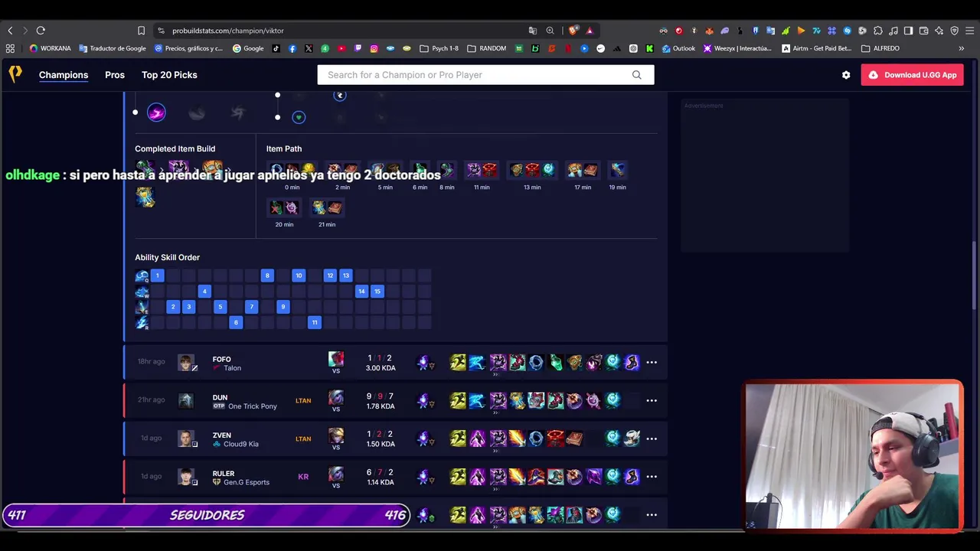Open the Instagram bookmark icon

coord(374,48)
